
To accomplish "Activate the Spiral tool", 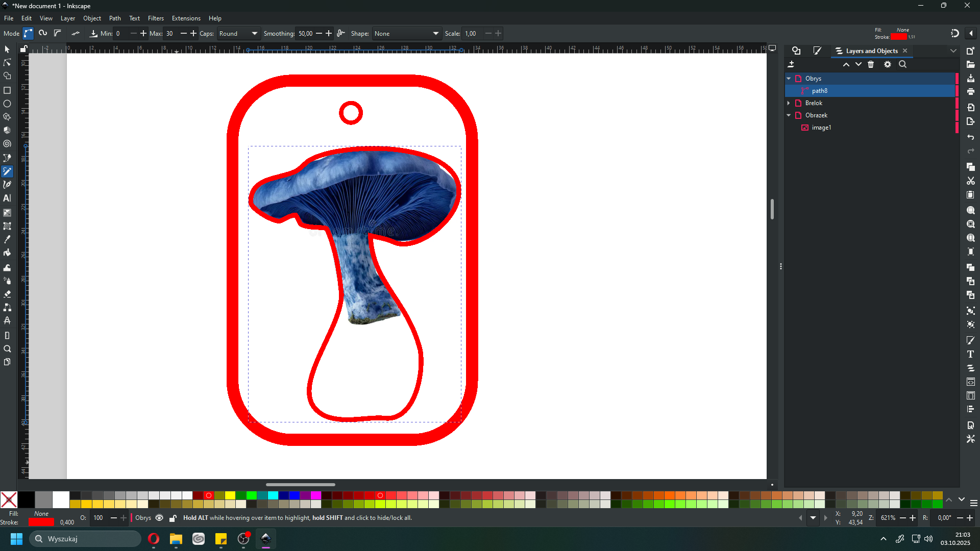I will pos(7,144).
